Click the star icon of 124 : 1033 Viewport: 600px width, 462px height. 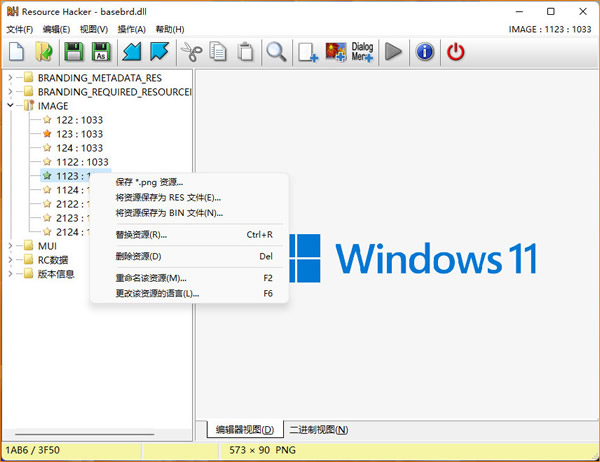(x=47, y=148)
